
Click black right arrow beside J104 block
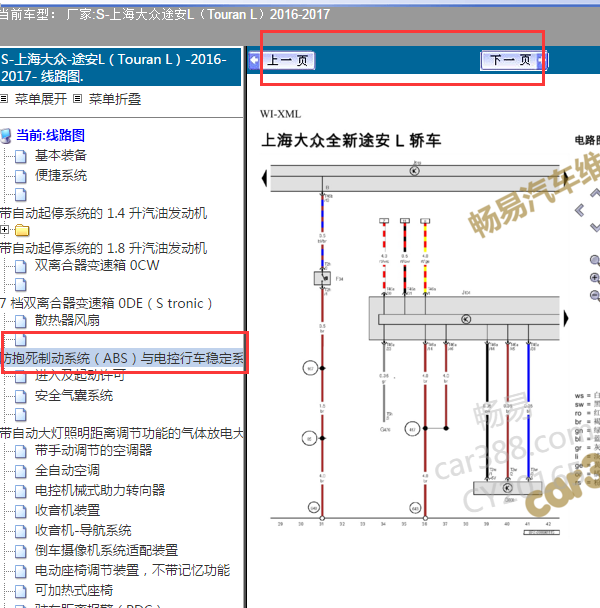[x=566, y=318]
